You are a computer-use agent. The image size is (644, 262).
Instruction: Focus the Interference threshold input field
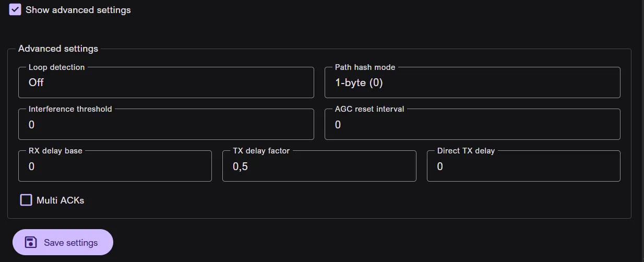pos(166,125)
